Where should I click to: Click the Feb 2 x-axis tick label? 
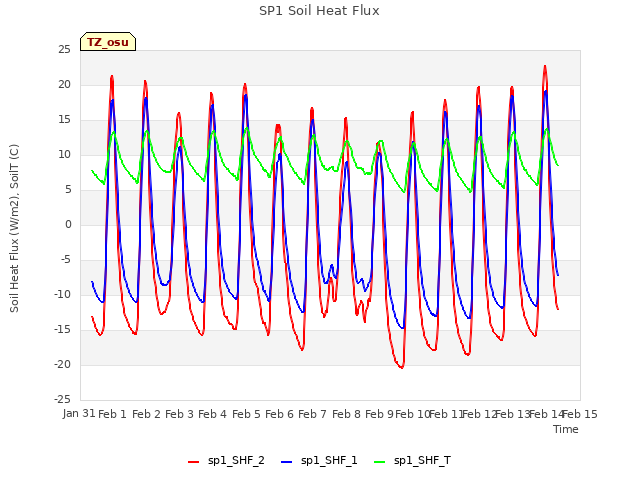146,414
